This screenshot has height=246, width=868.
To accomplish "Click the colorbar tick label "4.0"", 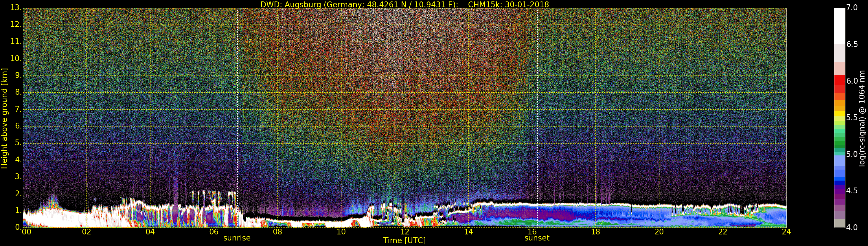I will click(x=852, y=227).
